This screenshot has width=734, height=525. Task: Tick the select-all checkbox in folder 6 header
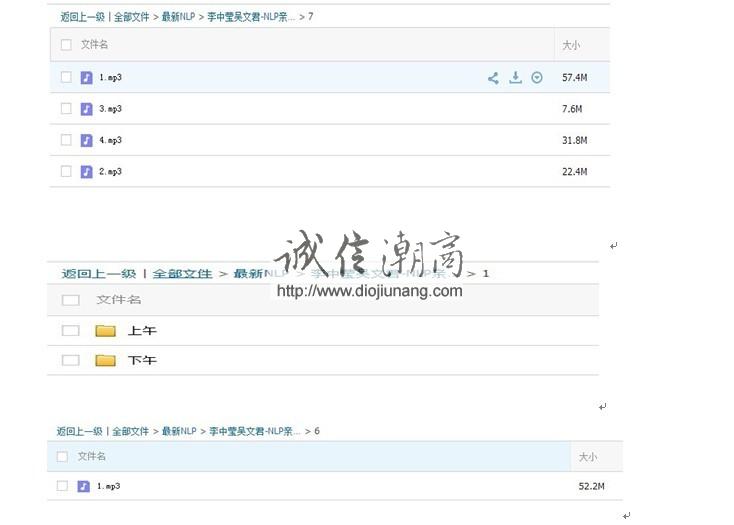[x=62, y=456]
